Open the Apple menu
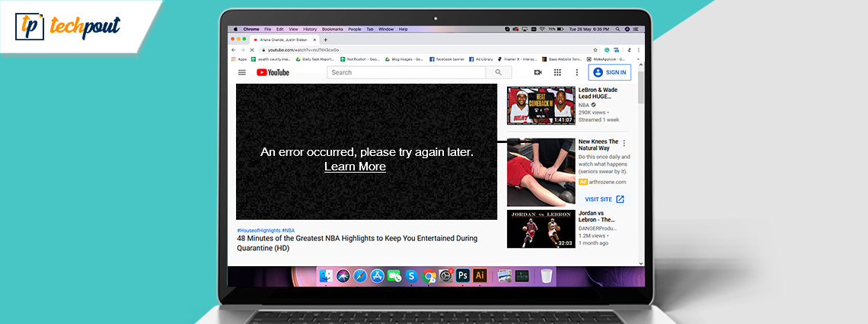868x324 pixels. [x=235, y=29]
